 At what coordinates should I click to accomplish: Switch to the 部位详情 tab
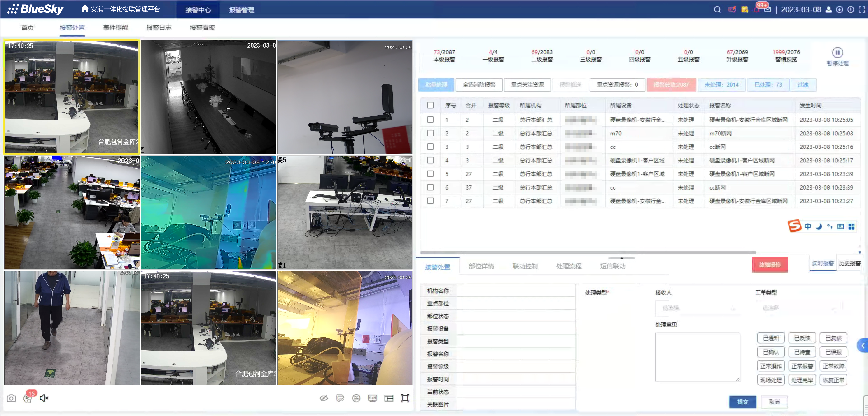click(x=481, y=266)
